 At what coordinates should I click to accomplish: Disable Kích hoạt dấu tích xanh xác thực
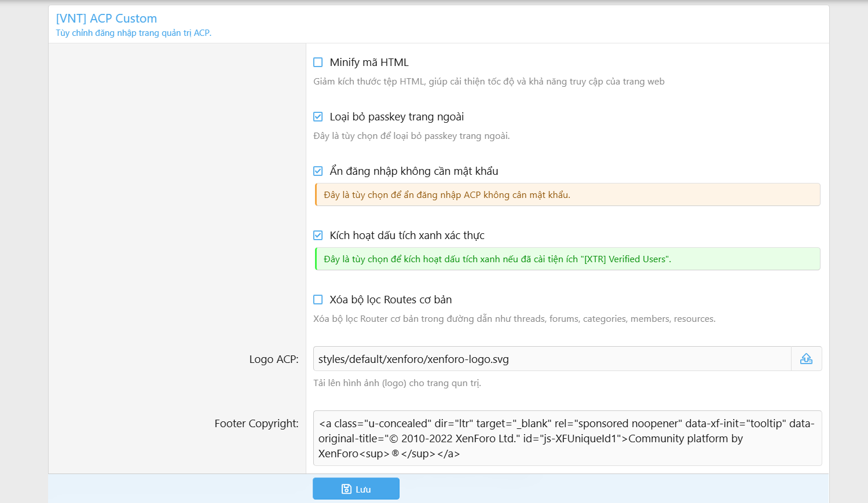coord(318,235)
